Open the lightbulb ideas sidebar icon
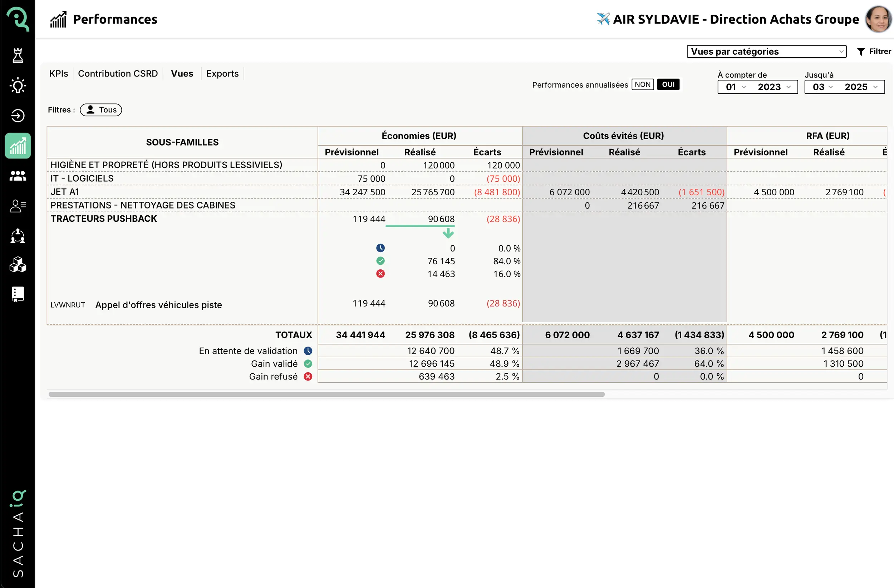This screenshot has height=588, width=894. pos(18,86)
